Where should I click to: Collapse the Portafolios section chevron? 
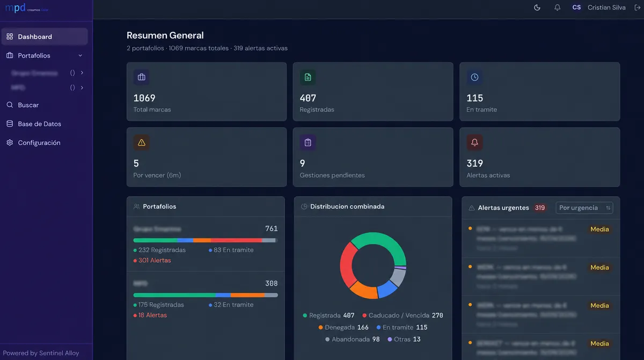click(80, 55)
